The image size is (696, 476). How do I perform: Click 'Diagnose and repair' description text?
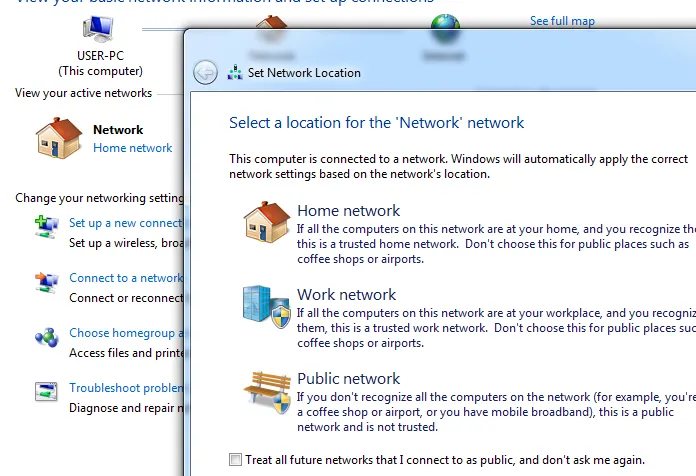coord(126,408)
